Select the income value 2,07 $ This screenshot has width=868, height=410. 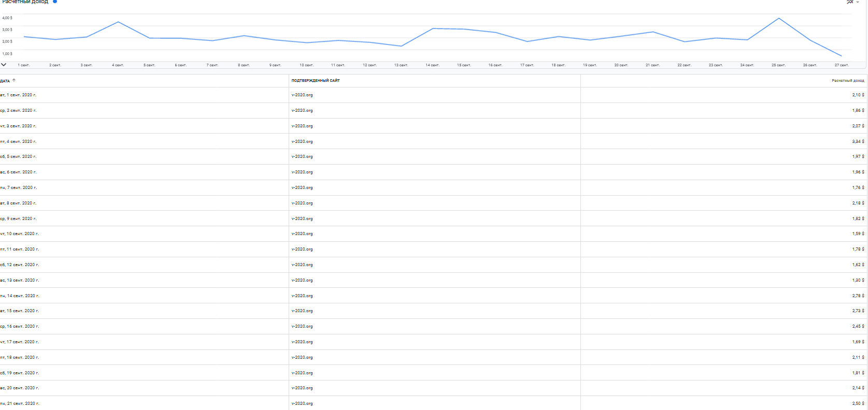pyautogui.click(x=858, y=126)
